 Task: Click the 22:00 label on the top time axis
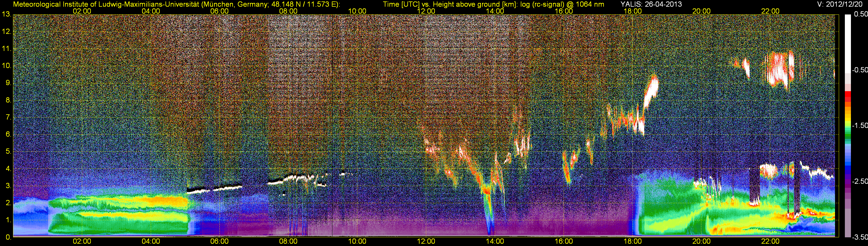[770, 11]
